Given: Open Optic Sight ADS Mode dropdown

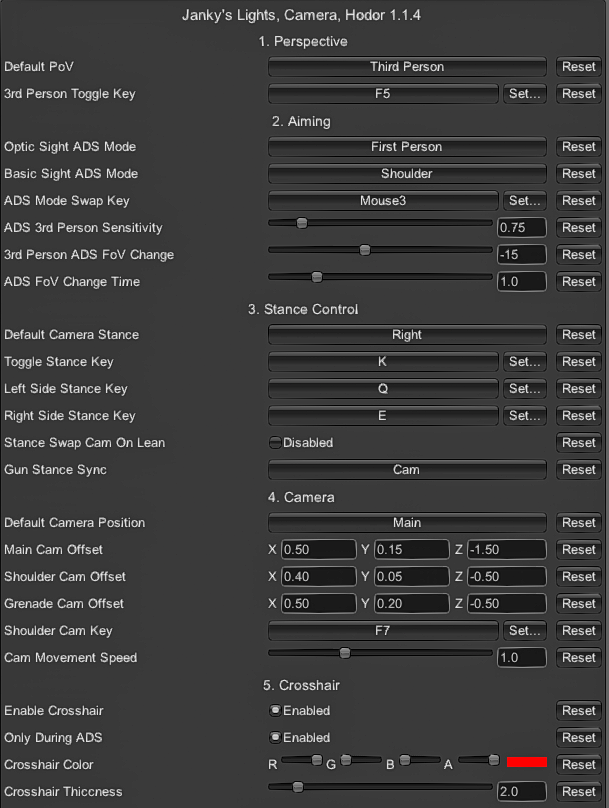Looking at the screenshot, I should (407, 147).
